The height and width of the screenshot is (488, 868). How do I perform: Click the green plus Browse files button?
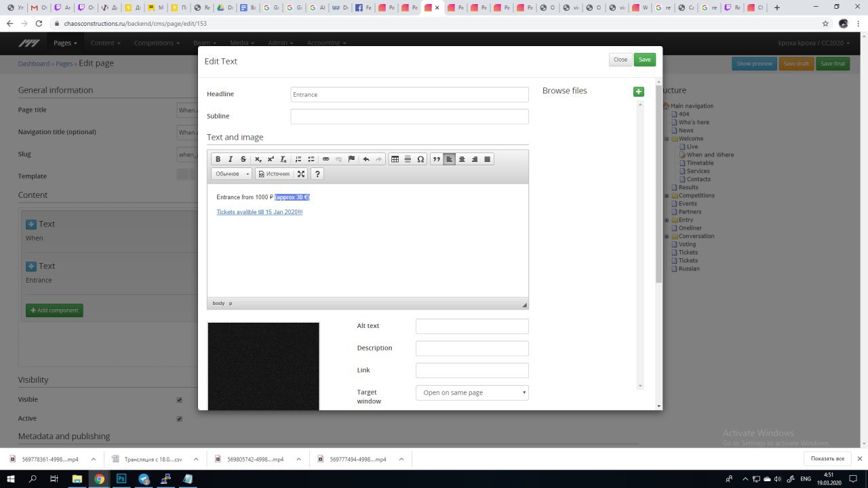click(x=638, y=91)
